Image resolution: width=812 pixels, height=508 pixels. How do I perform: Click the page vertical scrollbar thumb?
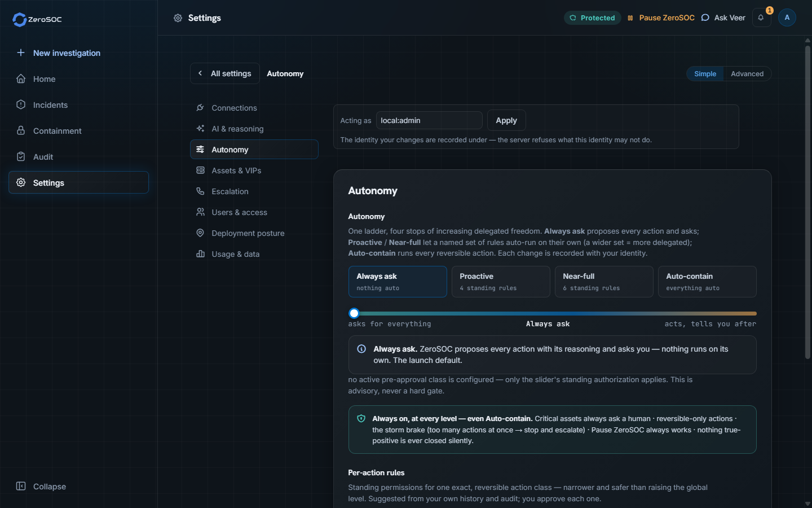pyautogui.click(x=807, y=202)
